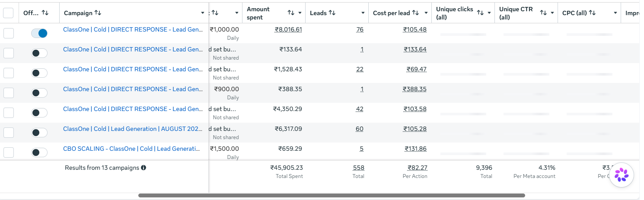Click the 9,396 total unique clicks value
This screenshot has height=200, width=644.
484,168
